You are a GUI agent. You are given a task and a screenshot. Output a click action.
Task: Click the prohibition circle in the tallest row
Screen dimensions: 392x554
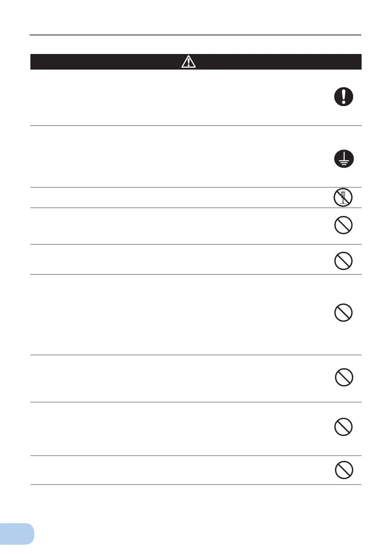tap(343, 313)
